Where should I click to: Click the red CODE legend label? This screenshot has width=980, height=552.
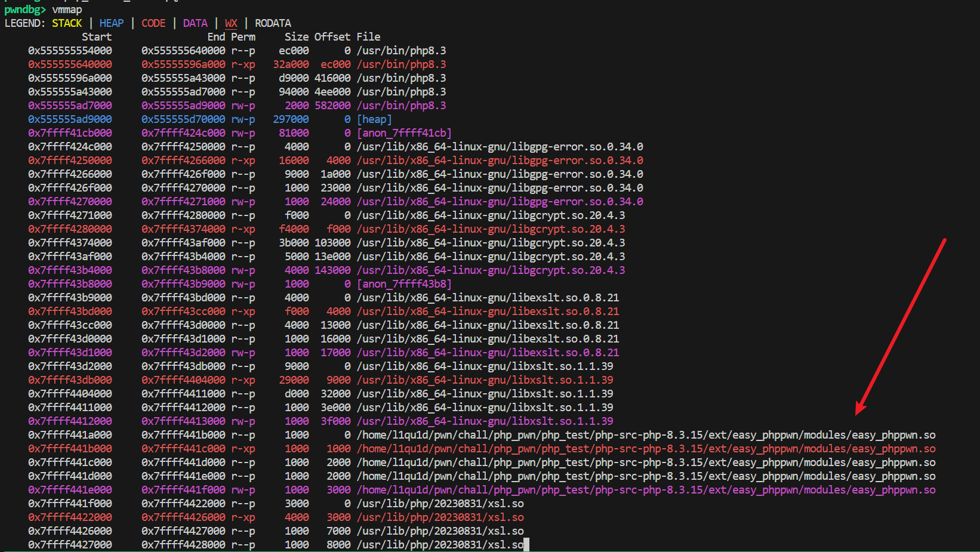[x=153, y=23]
